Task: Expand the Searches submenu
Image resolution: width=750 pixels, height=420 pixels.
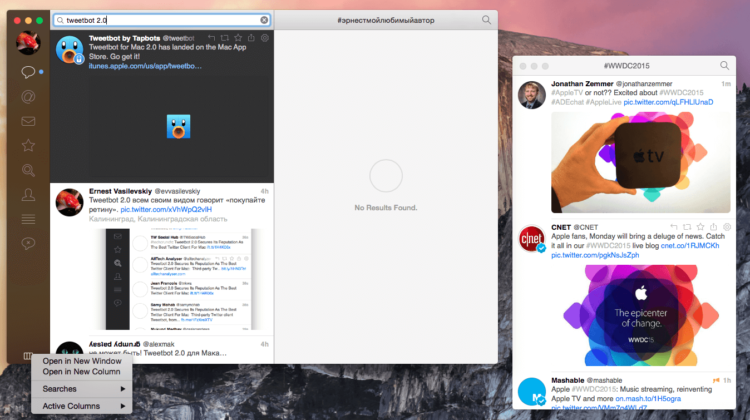Action: pyautogui.click(x=82, y=389)
